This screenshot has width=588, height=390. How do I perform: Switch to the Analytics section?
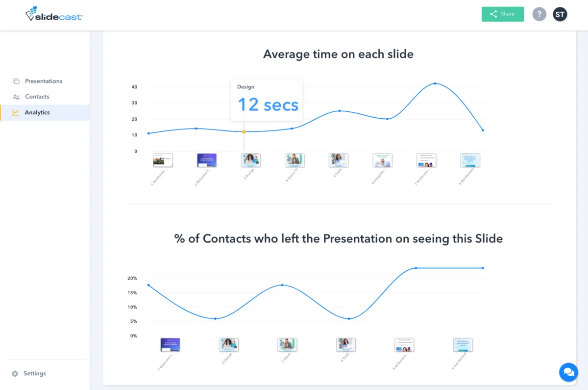37,112
